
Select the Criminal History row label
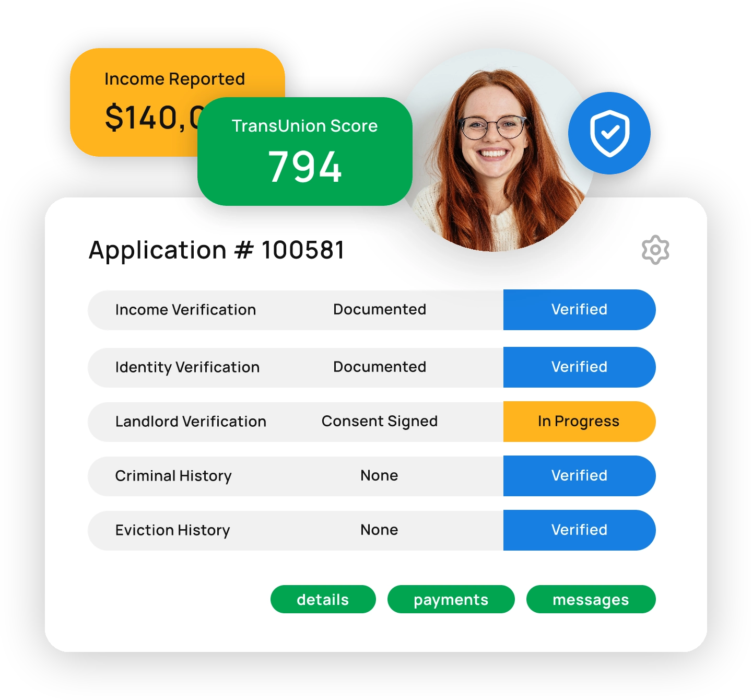tap(173, 476)
